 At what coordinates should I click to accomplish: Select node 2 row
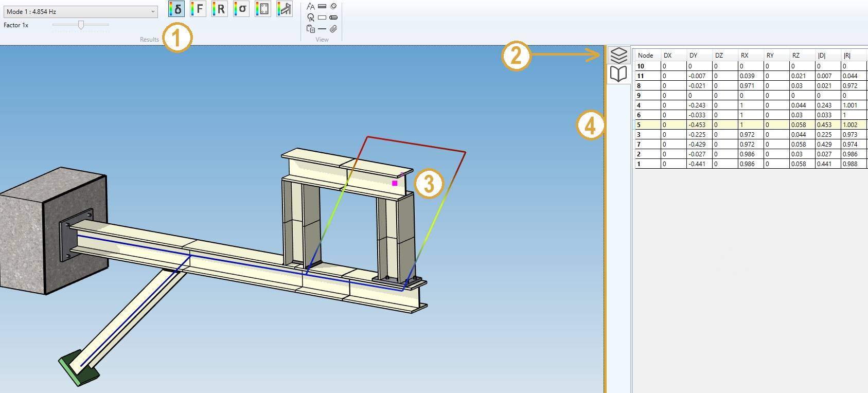coord(751,154)
